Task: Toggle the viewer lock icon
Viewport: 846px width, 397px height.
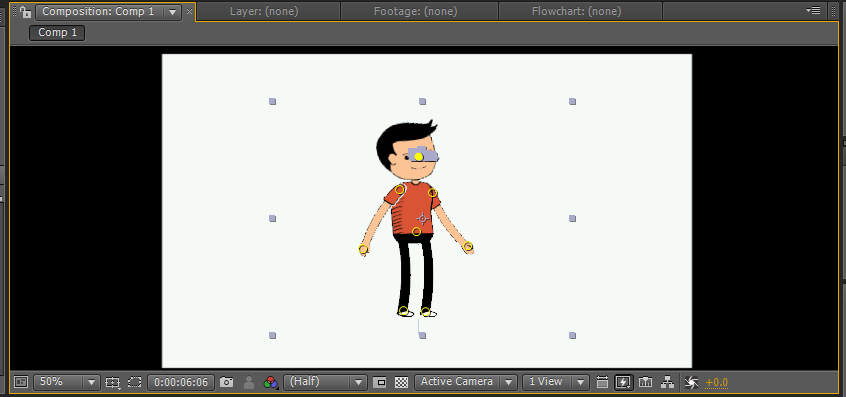Action: 25,12
